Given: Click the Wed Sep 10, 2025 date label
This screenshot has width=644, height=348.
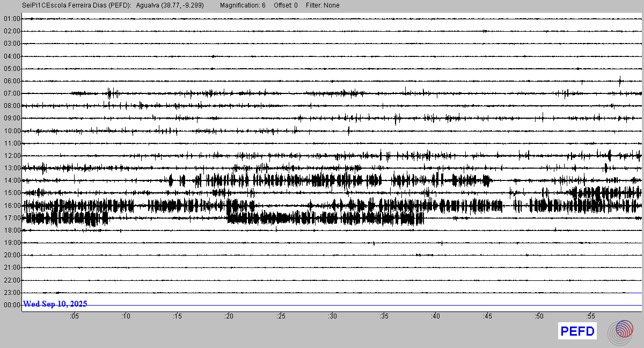Looking at the screenshot, I should tap(55, 304).
